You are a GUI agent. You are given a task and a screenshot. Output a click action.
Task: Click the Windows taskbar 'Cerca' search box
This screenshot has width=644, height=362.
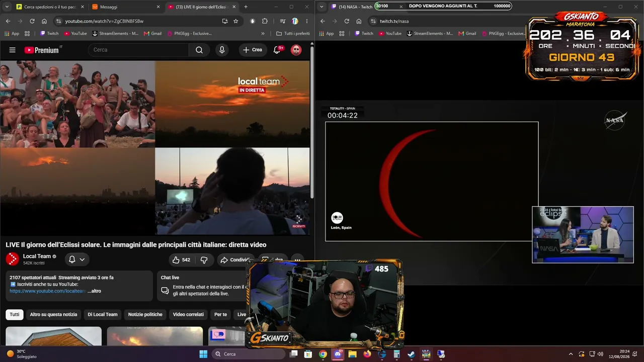point(249,354)
